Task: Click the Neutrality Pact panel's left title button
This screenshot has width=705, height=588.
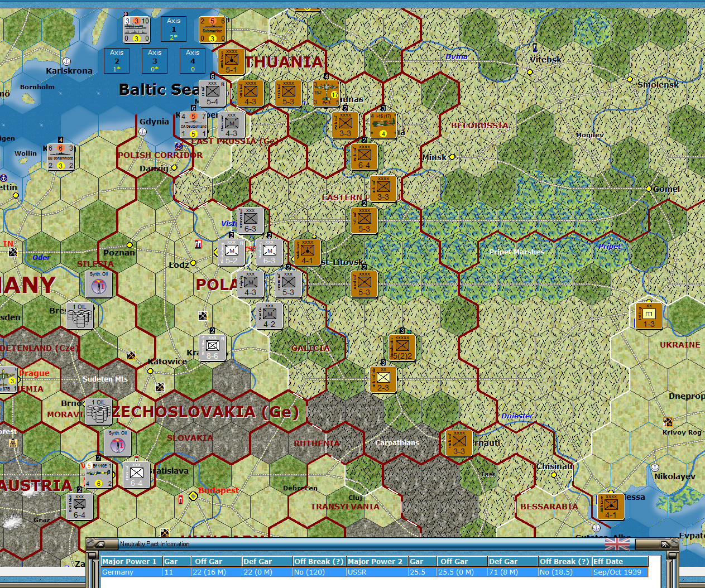Action: pos(99,544)
